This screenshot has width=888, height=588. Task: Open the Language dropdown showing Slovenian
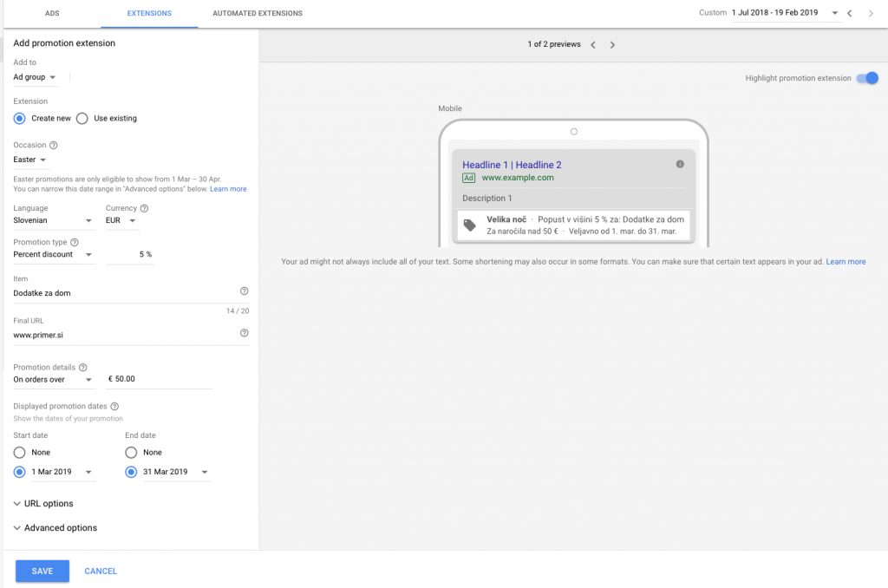[x=54, y=220]
